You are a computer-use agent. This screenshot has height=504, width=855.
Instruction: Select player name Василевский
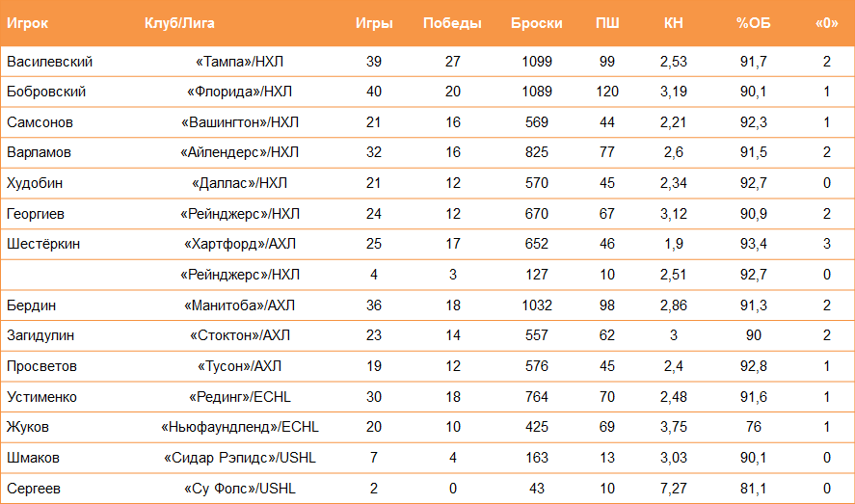point(49,62)
